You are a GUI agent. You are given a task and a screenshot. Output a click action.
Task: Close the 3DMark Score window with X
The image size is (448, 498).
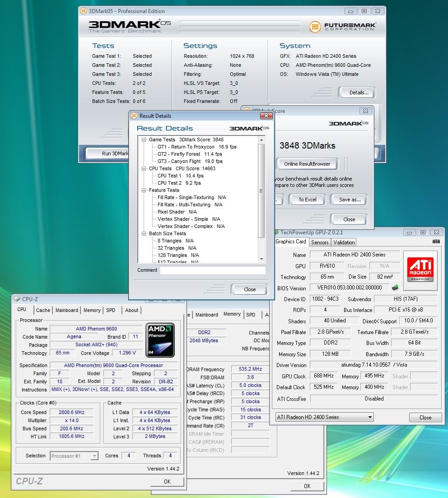coord(365,111)
